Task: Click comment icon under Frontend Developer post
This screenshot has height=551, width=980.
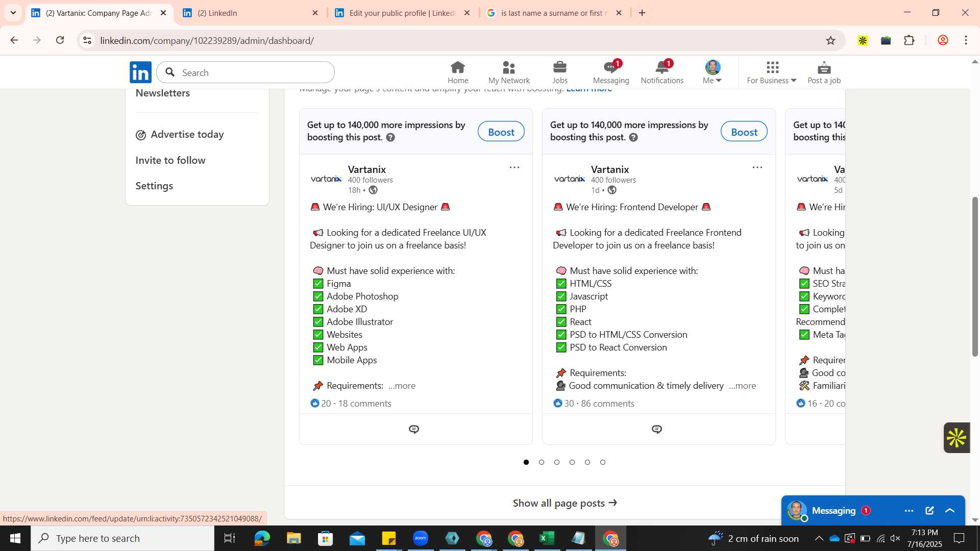Action: 657,430
